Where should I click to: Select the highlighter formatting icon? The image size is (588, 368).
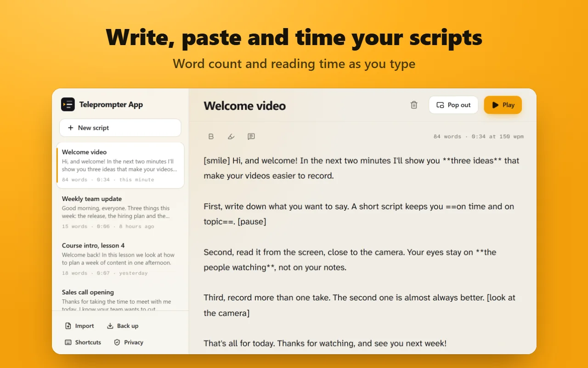[x=231, y=137]
